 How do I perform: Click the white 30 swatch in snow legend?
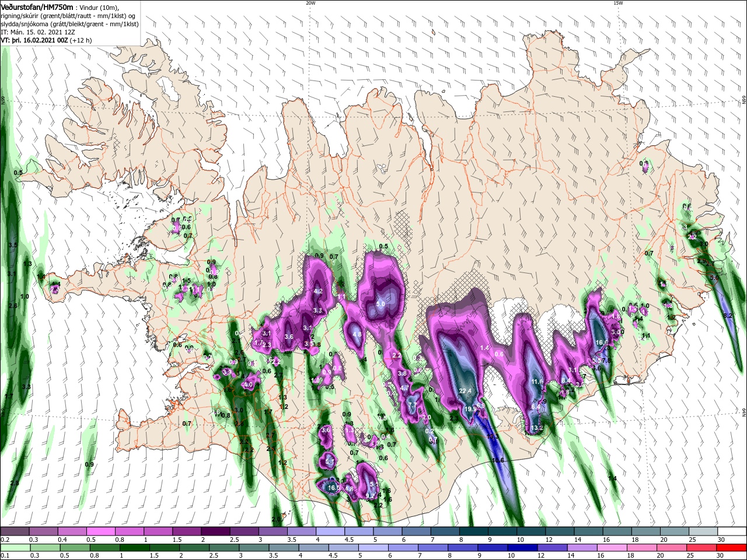(732, 531)
